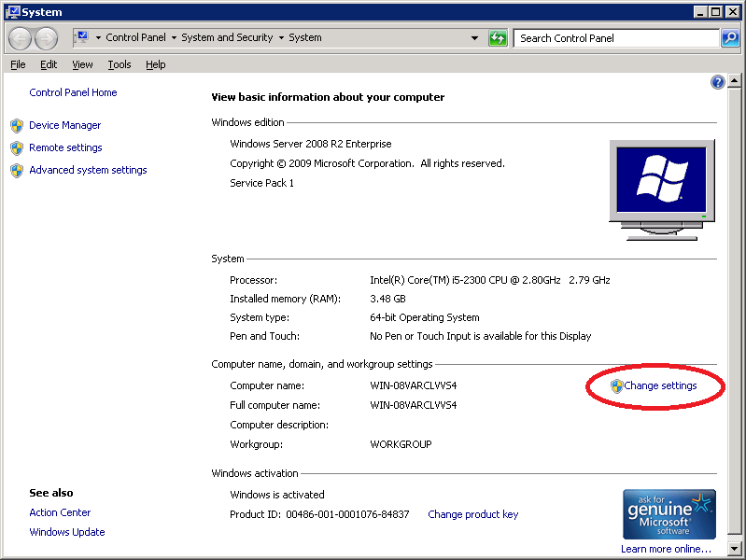Click the WORKGROUP value
746x560 pixels.
point(401,444)
